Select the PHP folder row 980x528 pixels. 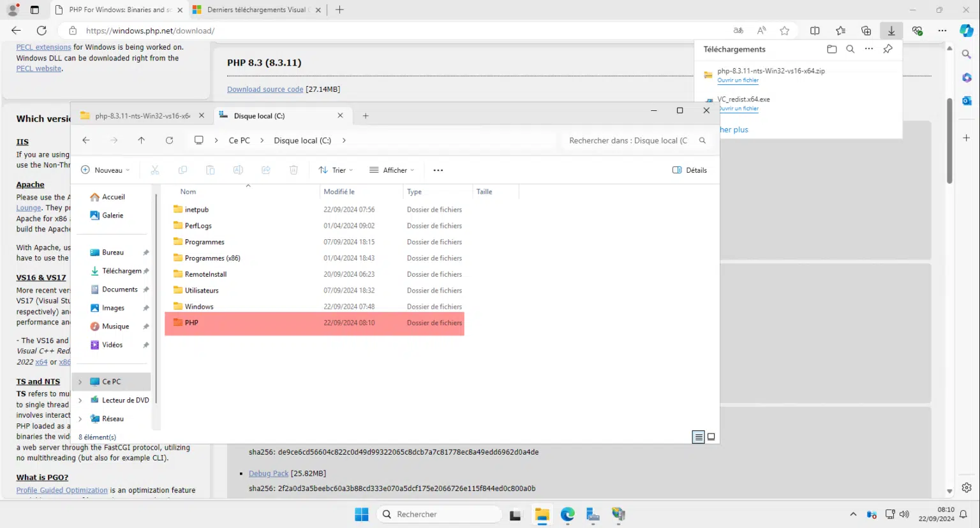315,323
